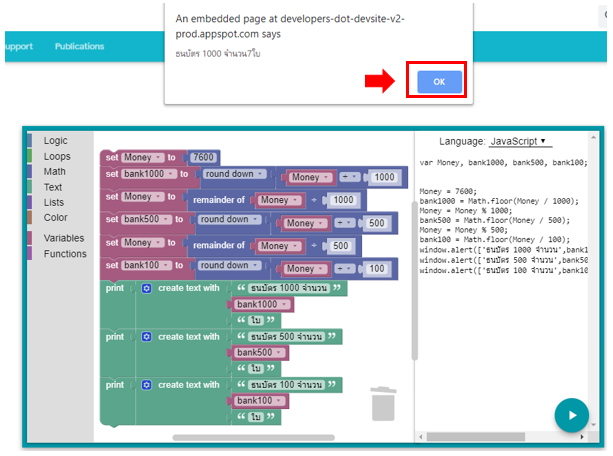Image resolution: width=613 pixels, height=456 pixels.
Task: Select the 'remainder of' block dividing by 500
Action: click(219, 245)
